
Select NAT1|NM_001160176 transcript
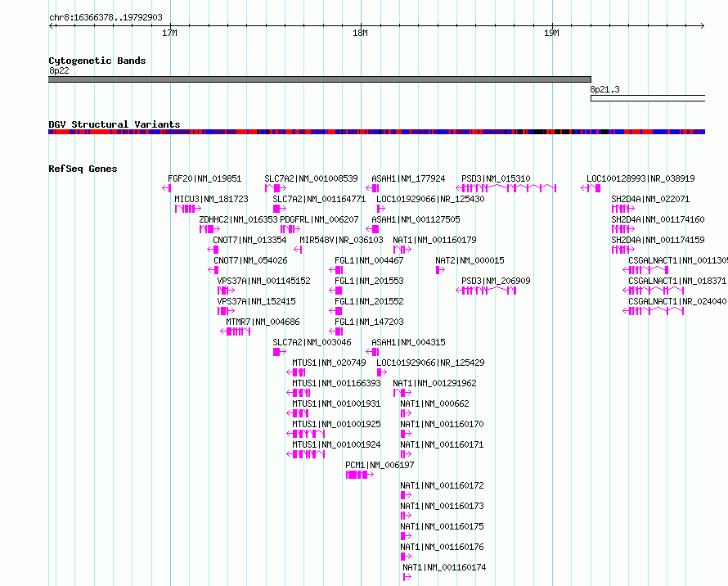pyautogui.click(x=442, y=547)
